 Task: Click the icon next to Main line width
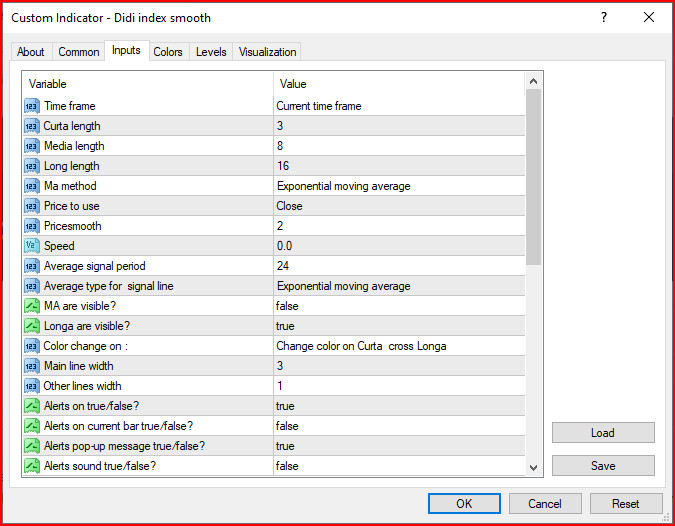pos(31,366)
